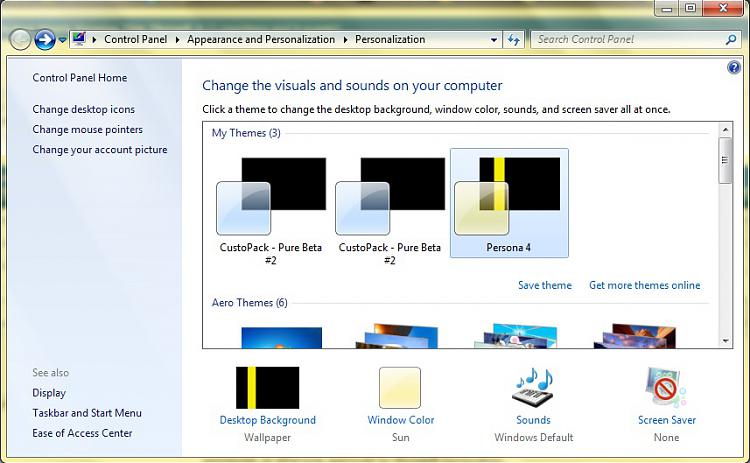Click the Window Color text link
Viewport: 750px width, 463px height.
[401, 420]
